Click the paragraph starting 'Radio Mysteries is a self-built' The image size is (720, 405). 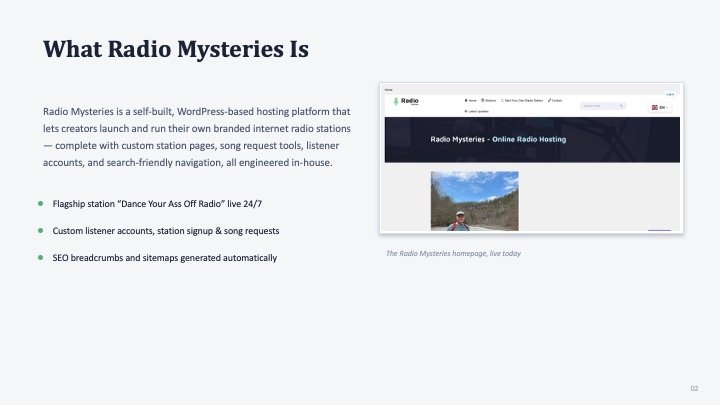(x=197, y=137)
